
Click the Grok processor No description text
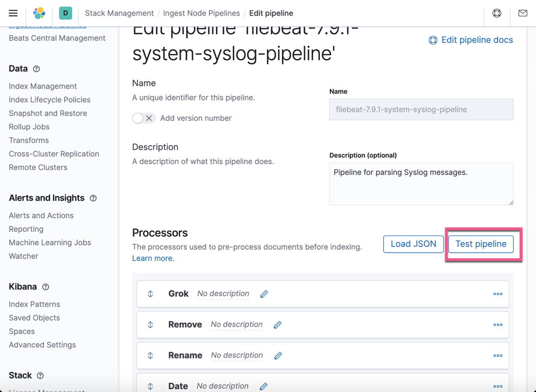223,293
